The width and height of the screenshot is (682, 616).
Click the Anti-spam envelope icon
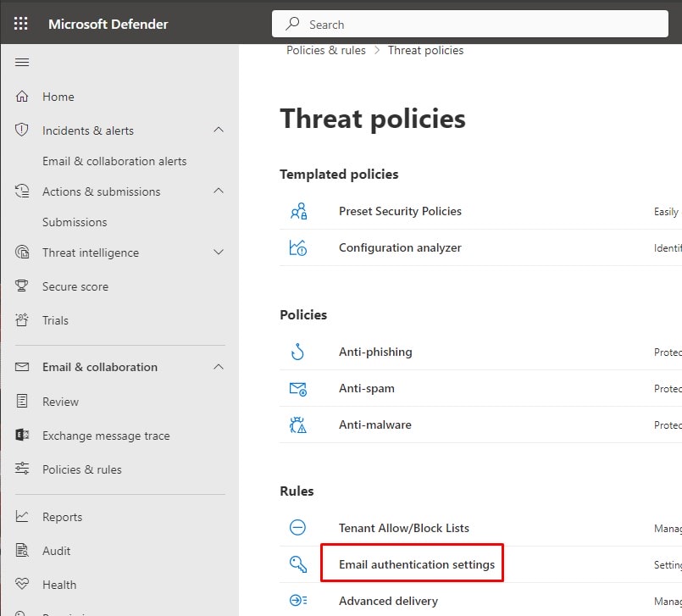(298, 388)
